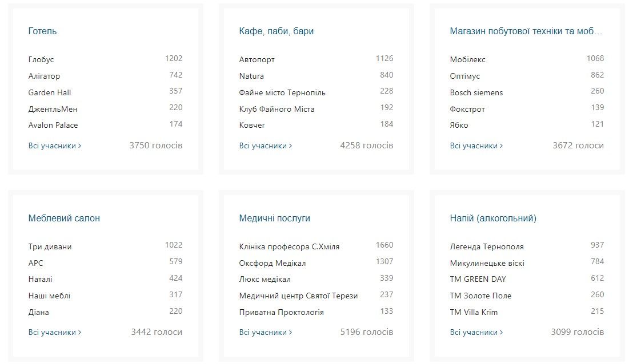
Task: Open the Напій (алкогольний) category heading
Action: [493, 219]
